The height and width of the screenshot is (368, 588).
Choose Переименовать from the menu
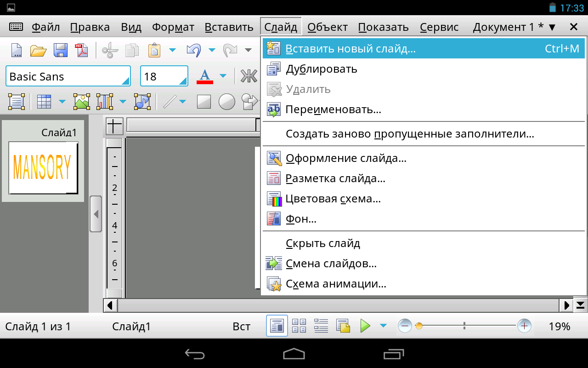tap(423, 109)
